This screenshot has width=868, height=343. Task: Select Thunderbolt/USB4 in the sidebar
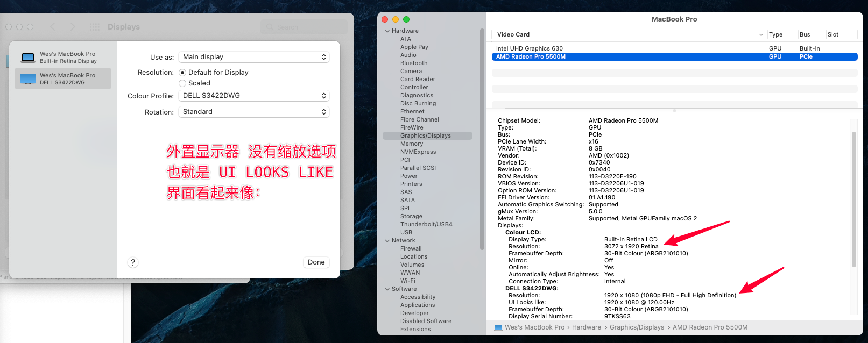click(x=426, y=224)
